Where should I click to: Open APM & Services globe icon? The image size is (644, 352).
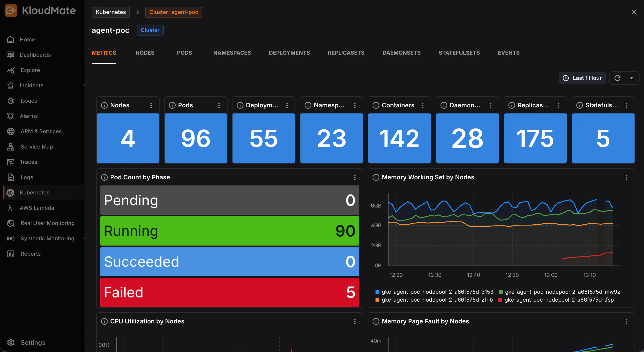pyautogui.click(x=11, y=131)
